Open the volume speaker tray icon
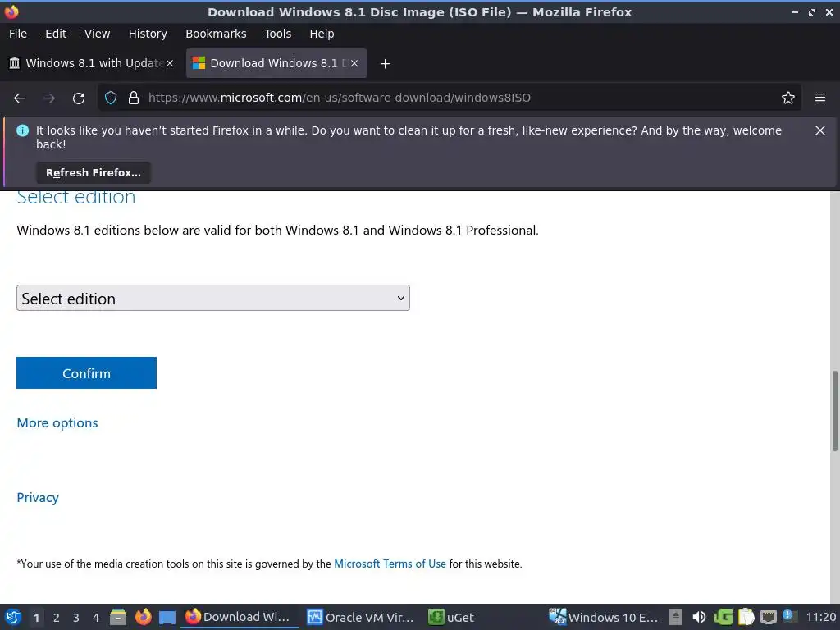 coord(699,617)
